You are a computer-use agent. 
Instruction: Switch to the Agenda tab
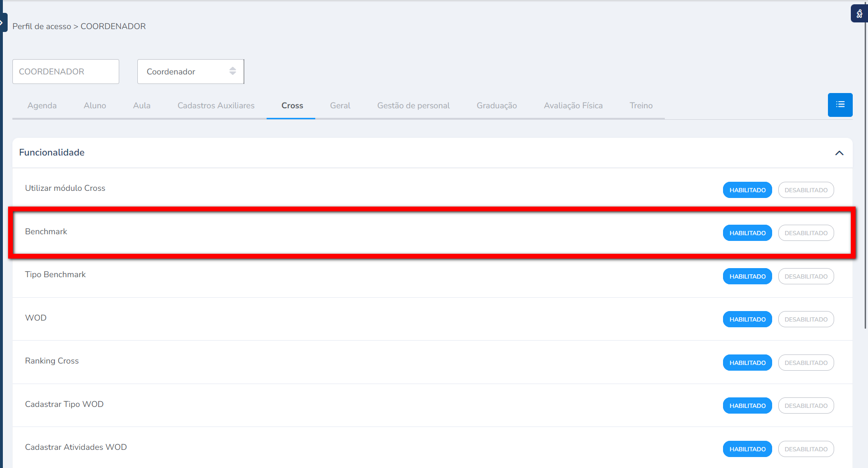pos(42,105)
